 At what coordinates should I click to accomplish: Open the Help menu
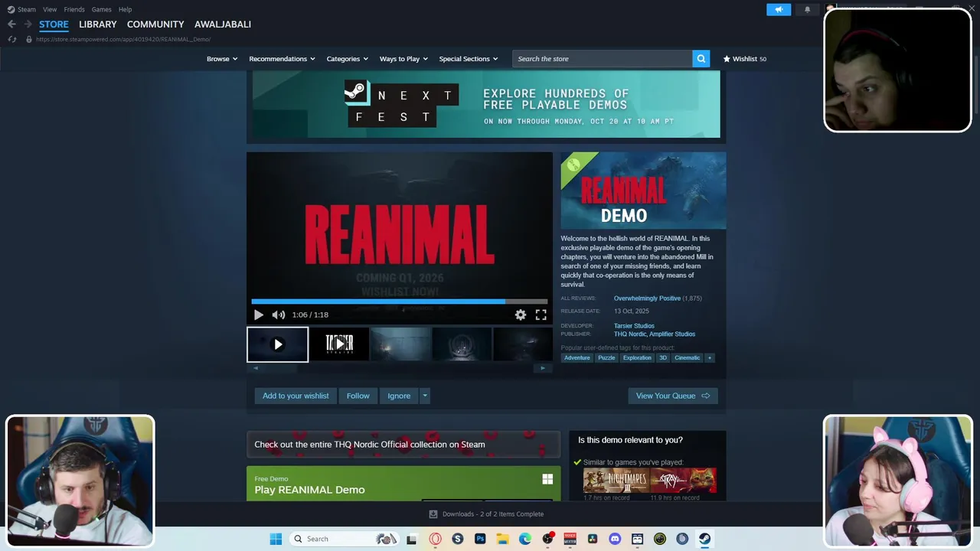pos(125,9)
